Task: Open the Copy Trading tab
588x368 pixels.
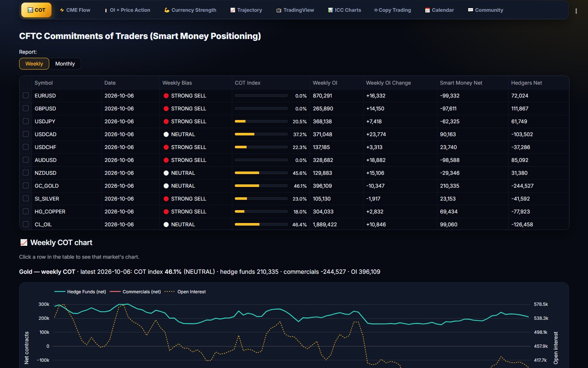Action: (392, 10)
